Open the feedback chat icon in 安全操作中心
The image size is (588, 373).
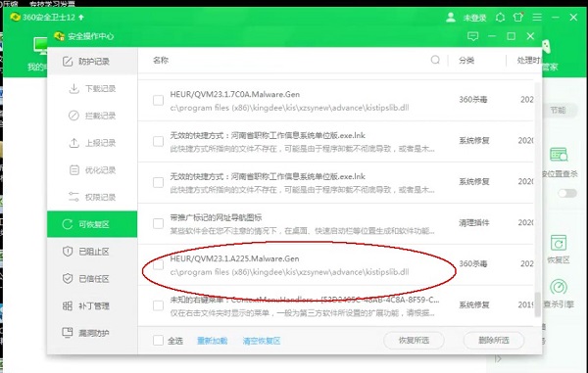pyautogui.click(x=473, y=36)
